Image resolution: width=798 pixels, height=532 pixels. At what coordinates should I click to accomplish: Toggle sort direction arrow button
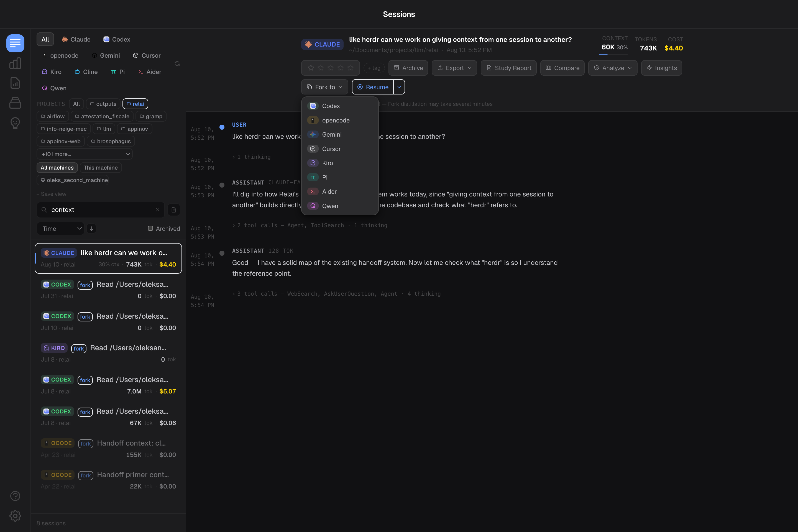91,229
